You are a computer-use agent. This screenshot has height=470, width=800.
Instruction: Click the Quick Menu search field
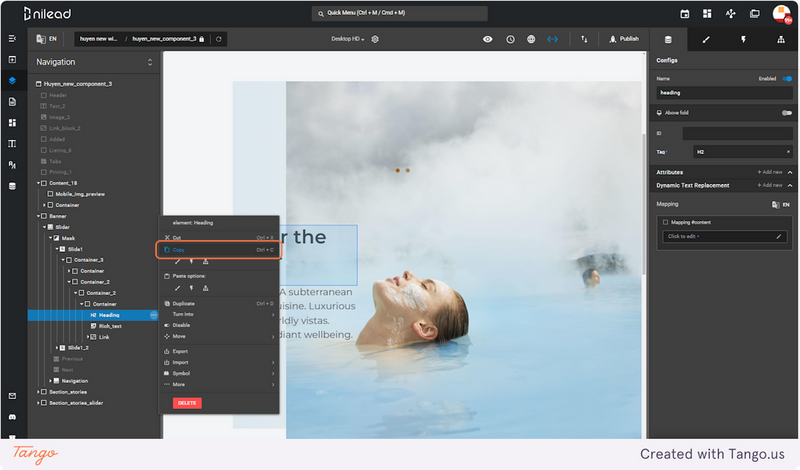pyautogui.click(x=399, y=13)
